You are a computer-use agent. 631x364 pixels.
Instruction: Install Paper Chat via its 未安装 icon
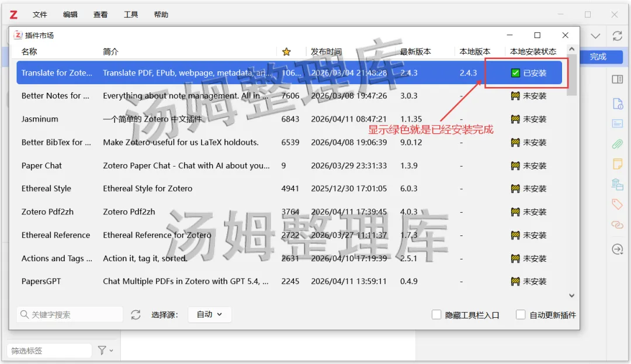[x=515, y=166]
